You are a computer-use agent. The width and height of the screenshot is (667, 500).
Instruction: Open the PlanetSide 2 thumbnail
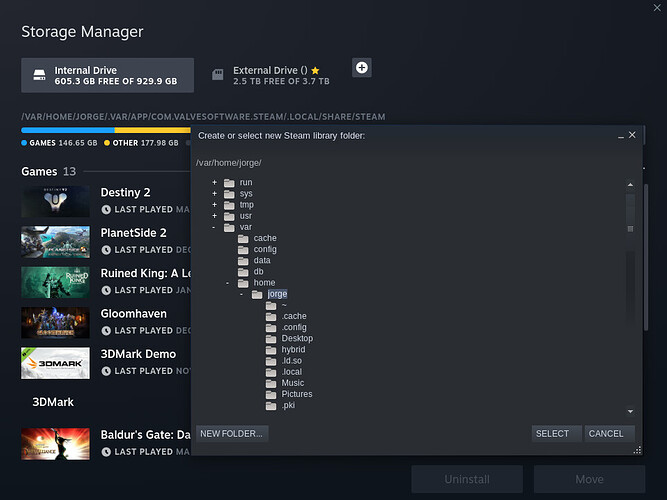coord(55,242)
